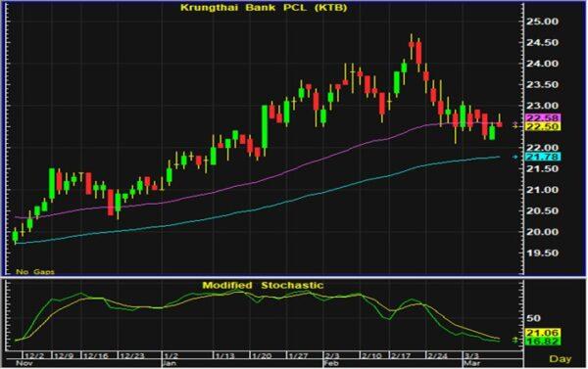Viewport: 588px width, 369px height.
Task: Click the Day timeframe label
Action: tap(561, 359)
